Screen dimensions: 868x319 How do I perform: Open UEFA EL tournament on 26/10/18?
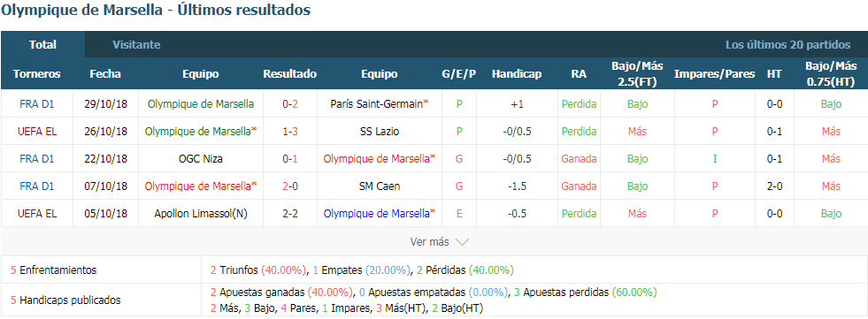(36, 131)
